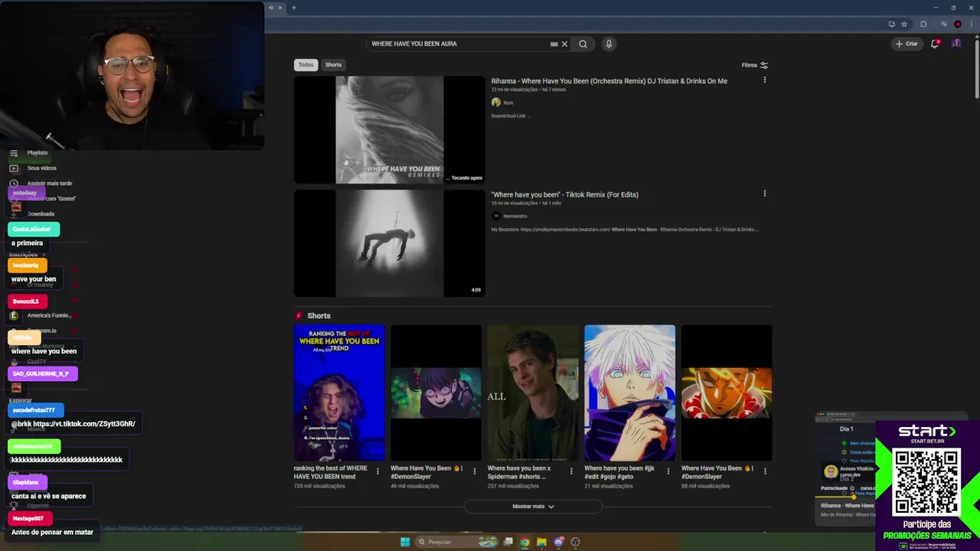The width and height of the screenshot is (980, 551).
Task: Open browser extensions puzzle icon
Action: 923,24
